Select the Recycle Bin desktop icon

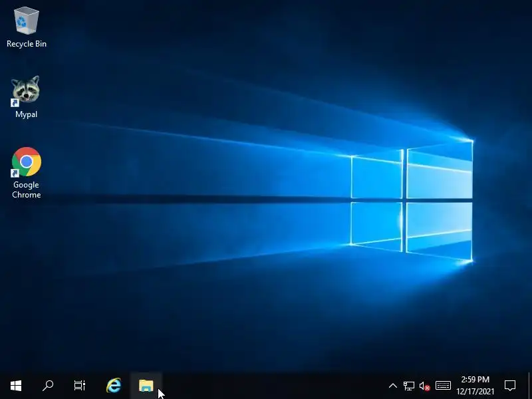point(27,28)
